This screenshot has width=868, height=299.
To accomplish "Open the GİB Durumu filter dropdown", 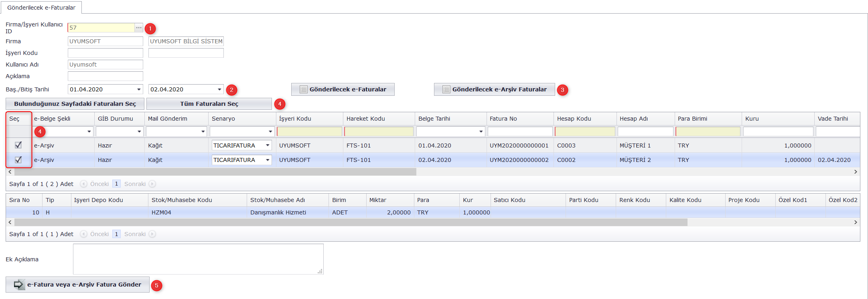I will tap(139, 131).
